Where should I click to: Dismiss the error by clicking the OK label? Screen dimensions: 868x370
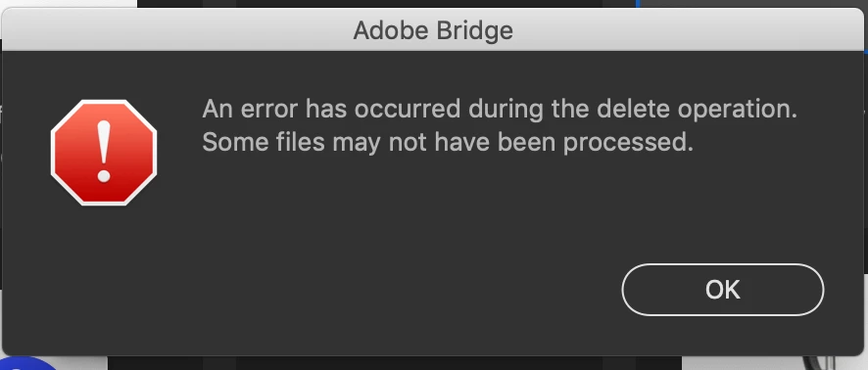coord(722,290)
